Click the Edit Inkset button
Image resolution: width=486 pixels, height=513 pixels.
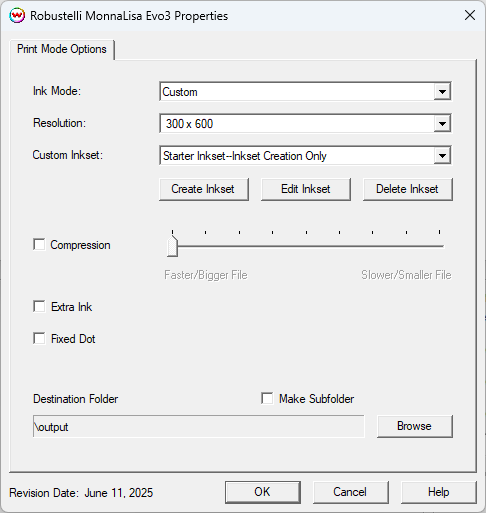pos(306,189)
